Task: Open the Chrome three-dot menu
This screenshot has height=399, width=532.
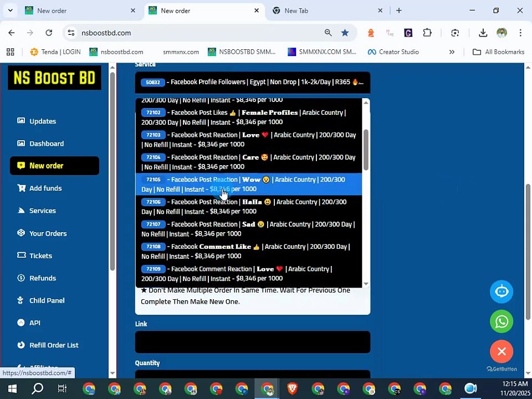Action: (520, 33)
